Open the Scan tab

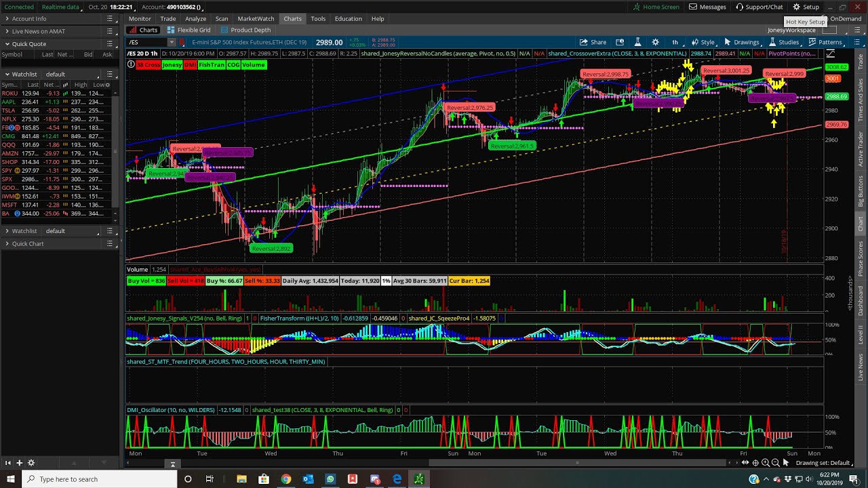pos(222,18)
